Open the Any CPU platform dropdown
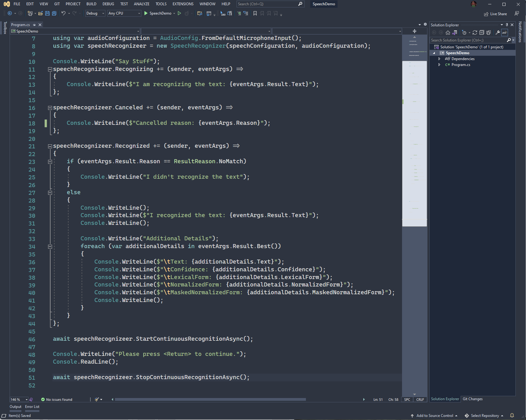 coord(124,13)
